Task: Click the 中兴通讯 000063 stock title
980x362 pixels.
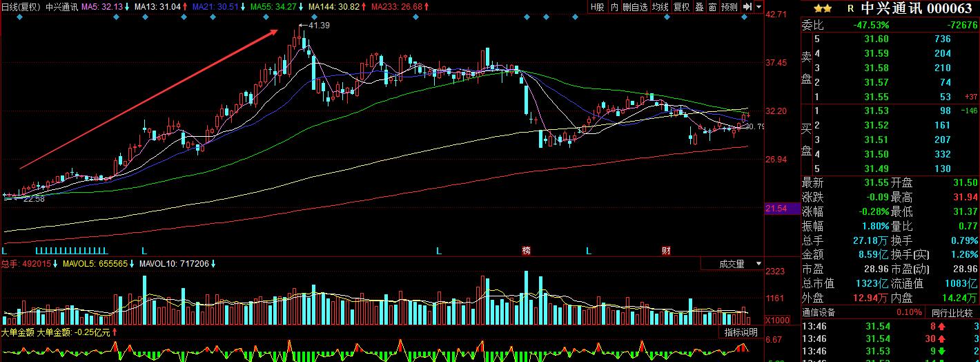Action: pos(917,8)
